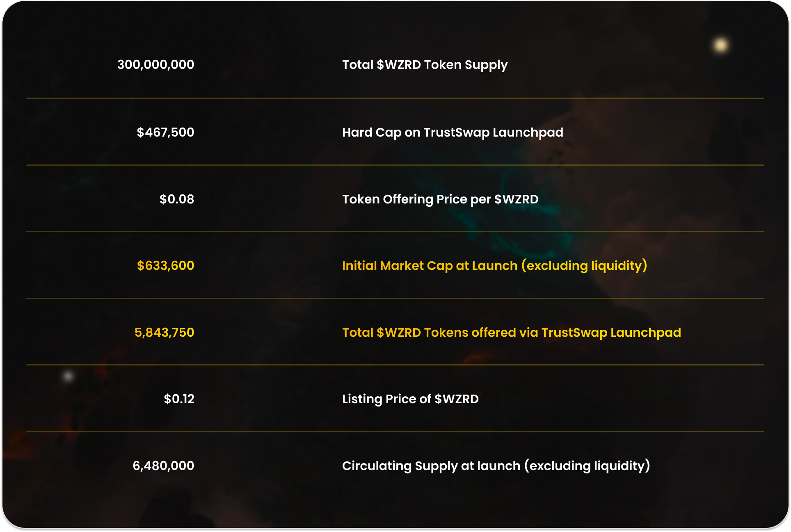791x532 pixels.
Task: Select the Total $WZRD Token Supply label
Action: pyautogui.click(x=425, y=65)
